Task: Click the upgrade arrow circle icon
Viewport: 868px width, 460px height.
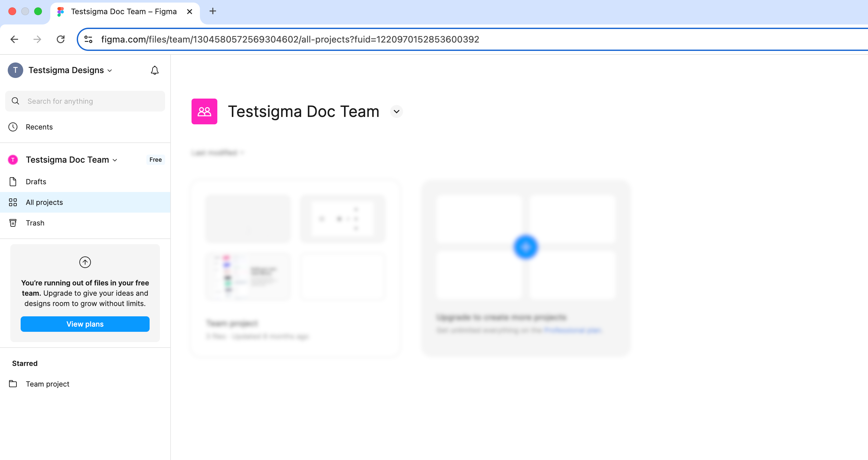Action: click(85, 262)
